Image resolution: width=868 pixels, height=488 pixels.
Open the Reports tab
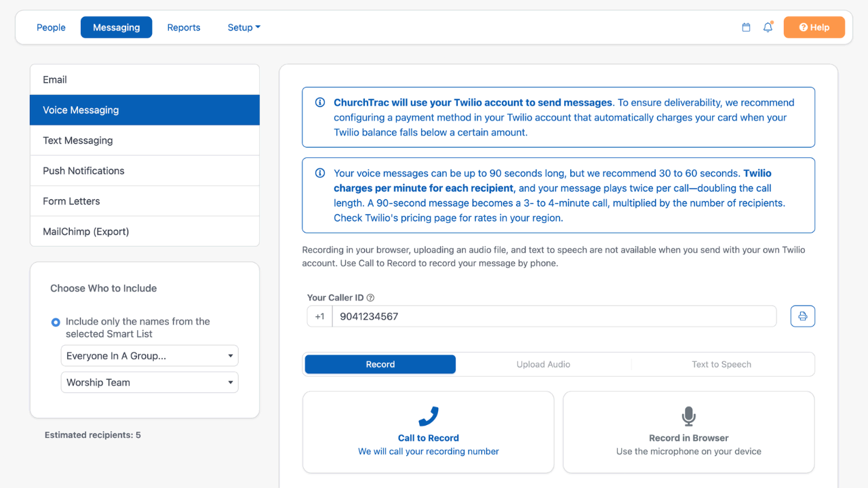point(184,28)
